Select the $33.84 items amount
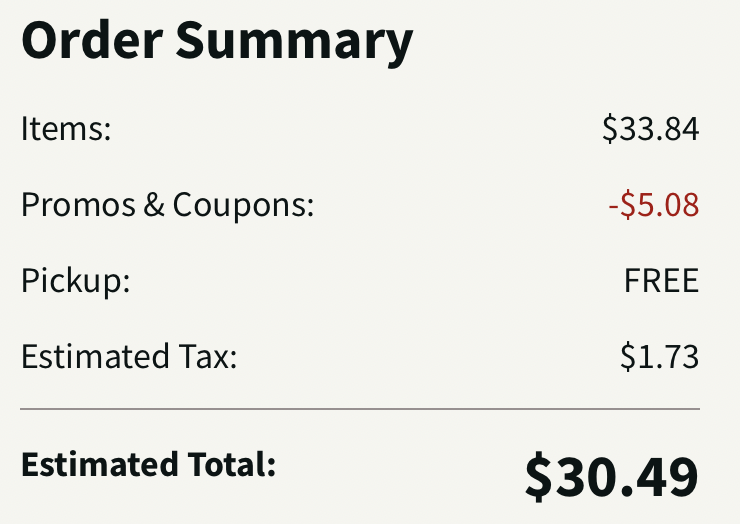The height and width of the screenshot is (524, 740). pyautogui.click(x=650, y=130)
